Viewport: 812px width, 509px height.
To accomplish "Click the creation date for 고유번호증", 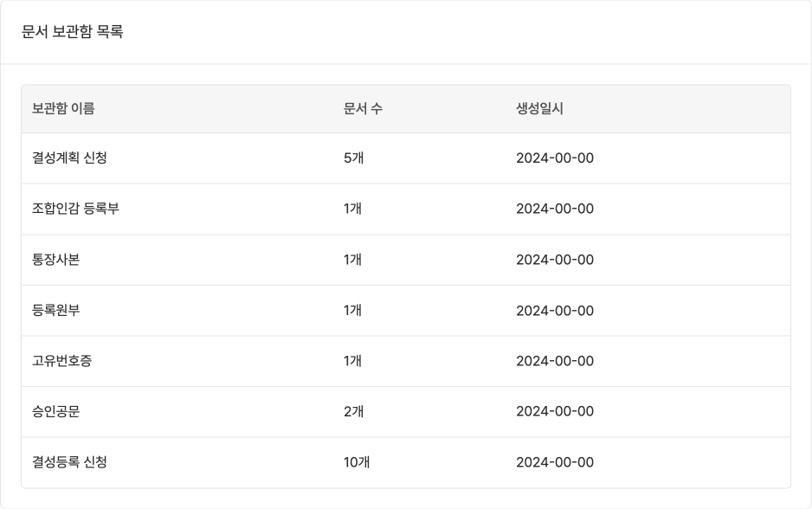I will 555,361.
